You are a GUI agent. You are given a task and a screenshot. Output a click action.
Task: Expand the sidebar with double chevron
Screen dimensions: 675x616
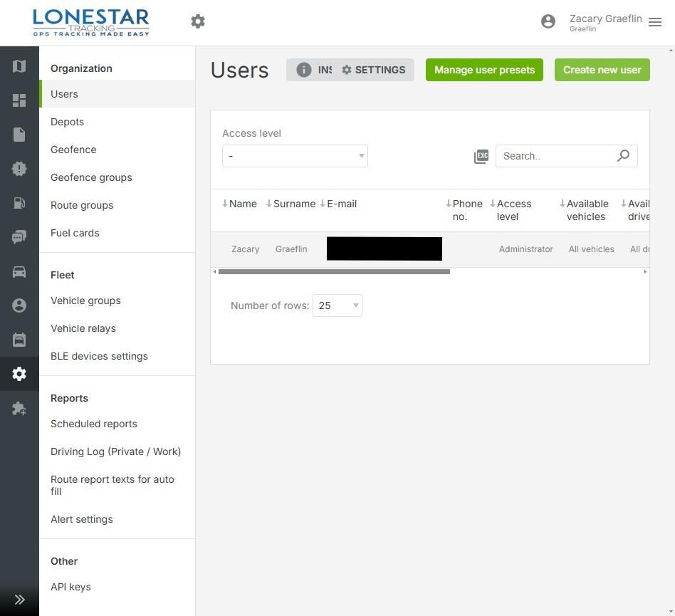click(19, 600)
